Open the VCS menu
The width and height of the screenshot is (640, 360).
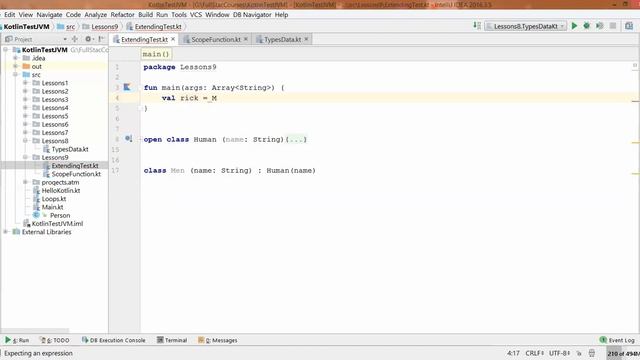click(x=196, y=15)
